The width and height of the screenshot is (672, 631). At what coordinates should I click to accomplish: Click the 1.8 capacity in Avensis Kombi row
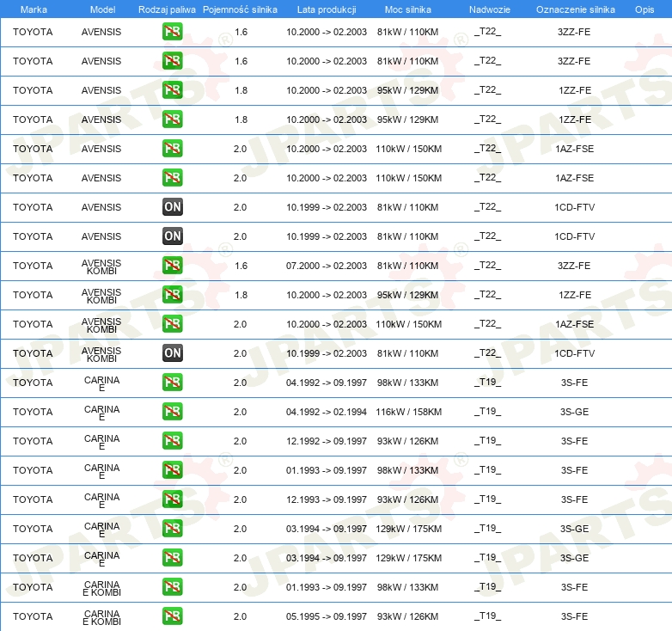coord(241,295)
